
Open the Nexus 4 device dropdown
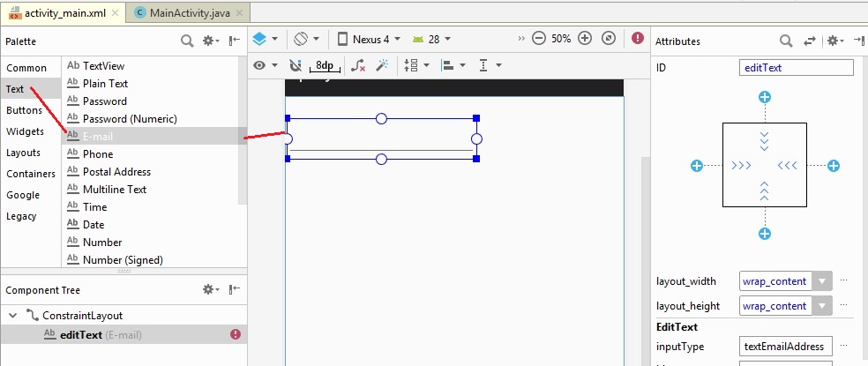pos(369,39)
